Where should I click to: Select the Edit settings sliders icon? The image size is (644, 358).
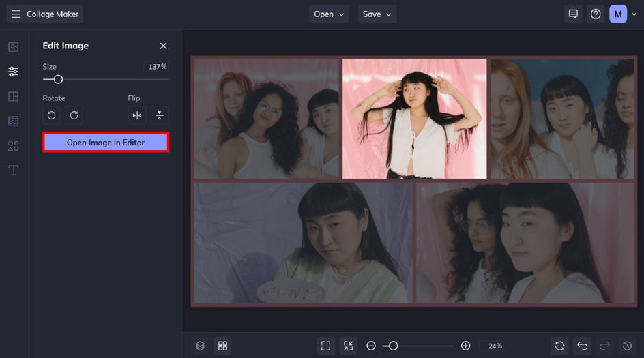pyautogui.click(x=13, y=72)
